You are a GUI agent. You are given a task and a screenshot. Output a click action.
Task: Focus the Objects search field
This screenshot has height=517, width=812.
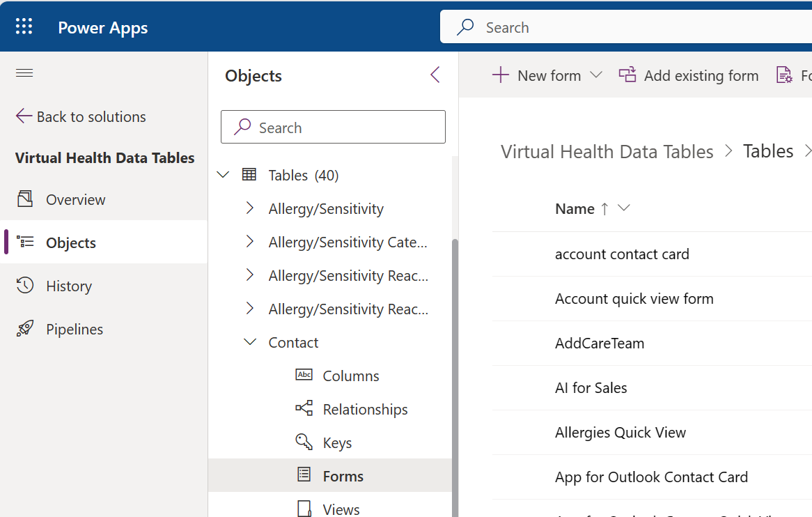[333, 127]
